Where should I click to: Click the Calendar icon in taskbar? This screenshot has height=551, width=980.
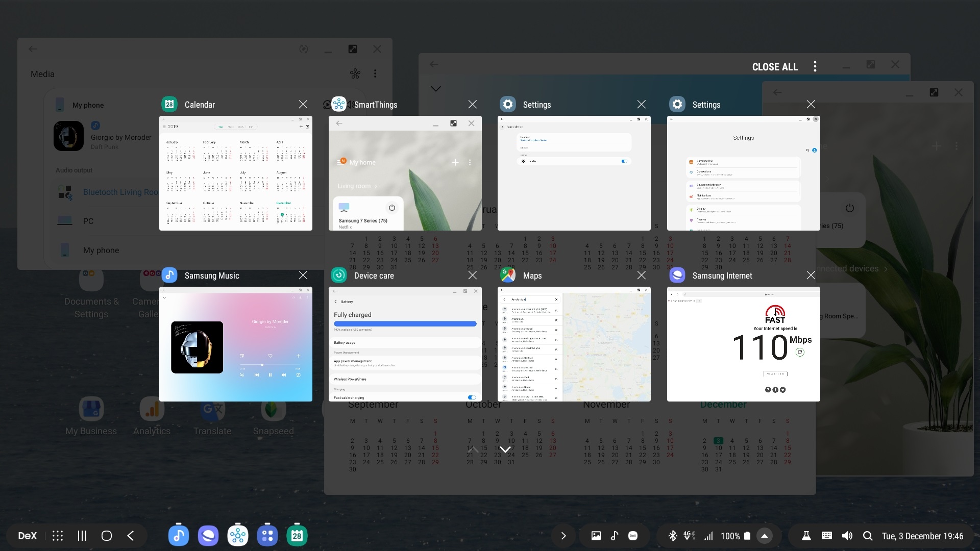[297, 536]
